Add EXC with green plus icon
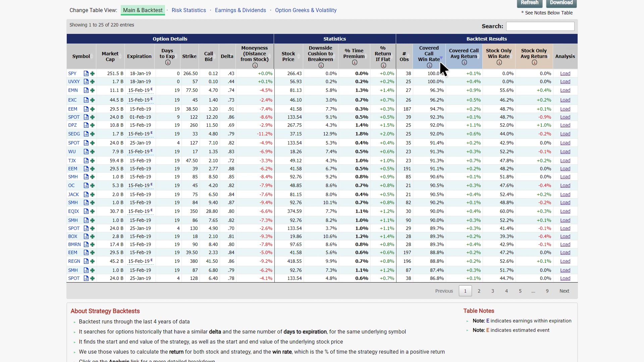Image resolution: width=644 pixels, height=362 pixels. tap(93, 100)
